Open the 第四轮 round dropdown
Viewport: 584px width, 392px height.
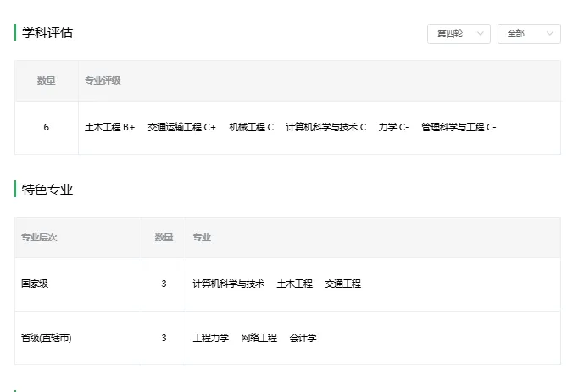click(x=458, y=33)
